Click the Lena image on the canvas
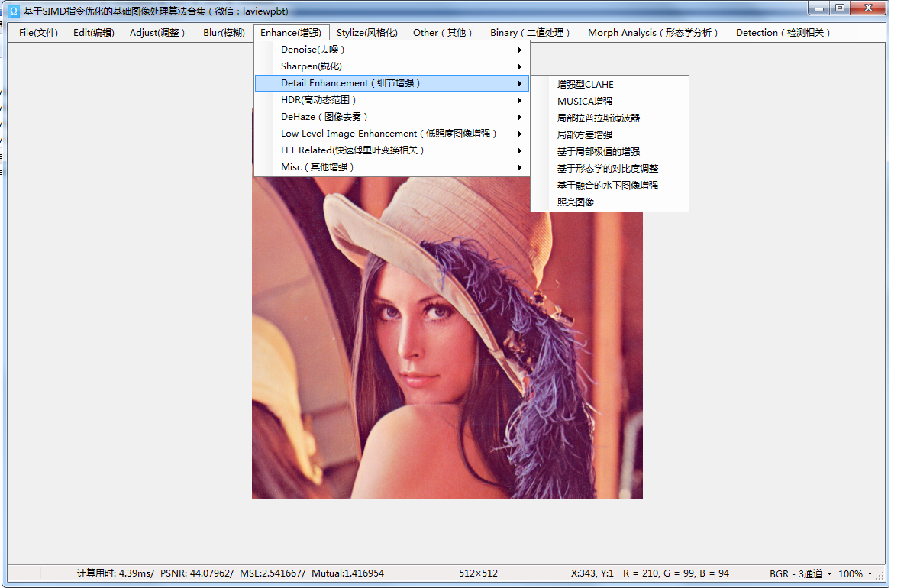Screen dimensions: 904x588 point(447,338)
